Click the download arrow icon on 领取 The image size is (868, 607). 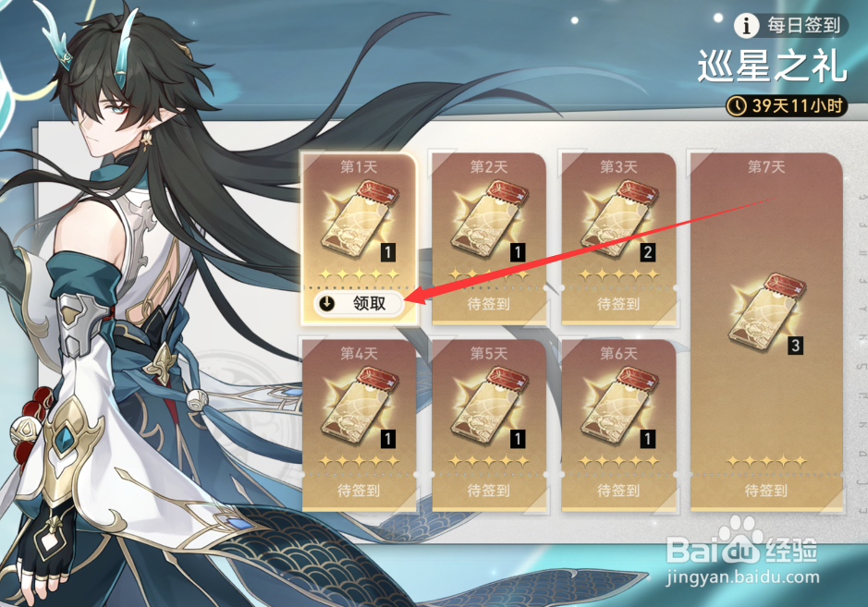(327, 303)
